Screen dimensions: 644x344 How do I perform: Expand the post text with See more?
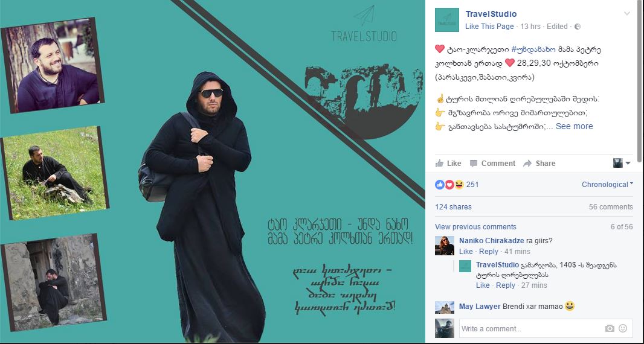click(574, 126)
